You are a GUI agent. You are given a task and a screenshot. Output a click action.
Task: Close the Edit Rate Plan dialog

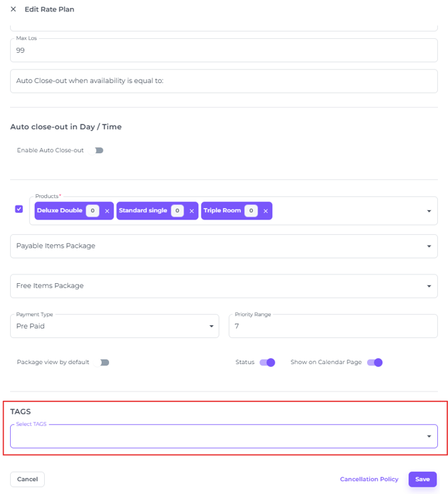click(13, 9)
